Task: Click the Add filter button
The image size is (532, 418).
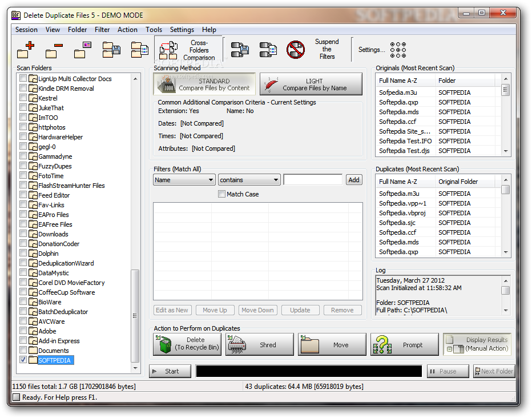Action: click(x=354, y=180)
